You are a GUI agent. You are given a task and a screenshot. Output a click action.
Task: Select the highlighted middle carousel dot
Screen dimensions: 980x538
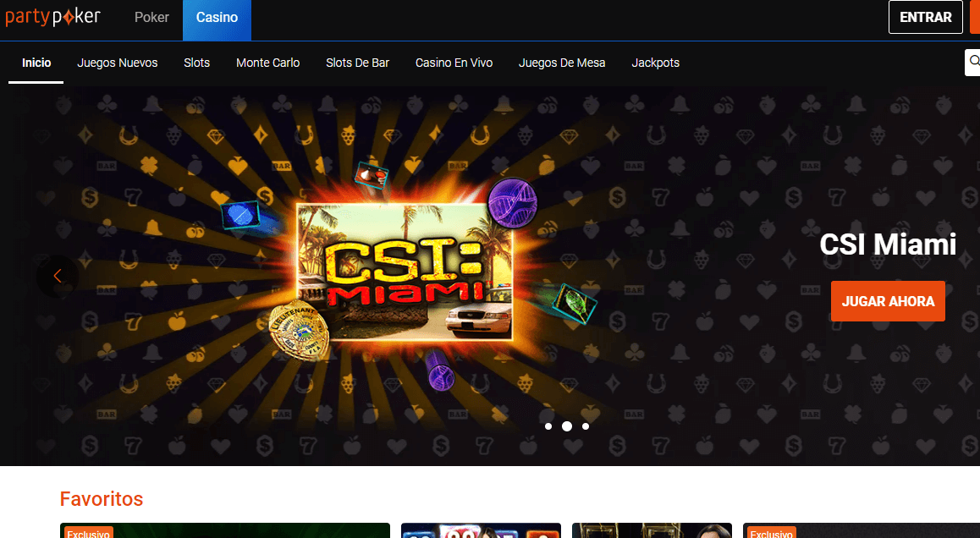567,426
